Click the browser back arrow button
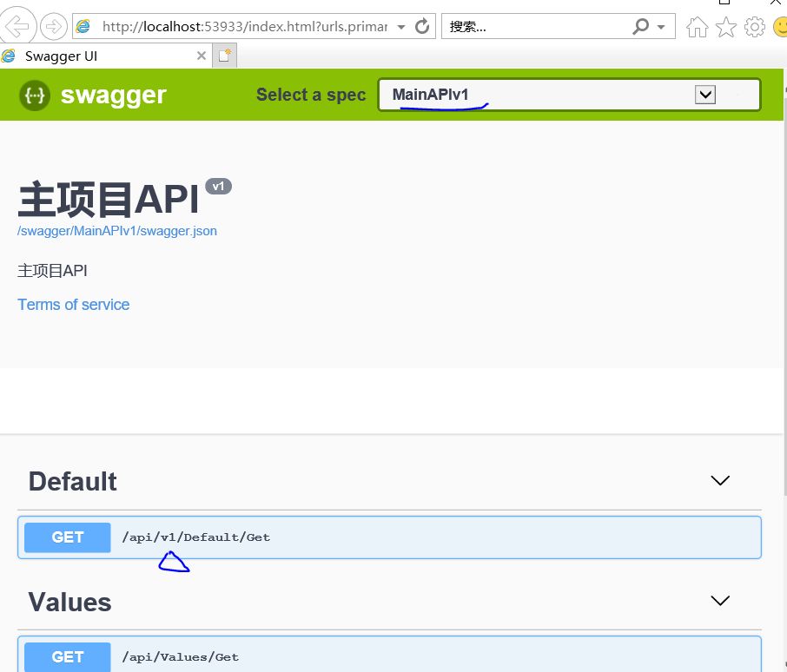 tap(17, 25)
